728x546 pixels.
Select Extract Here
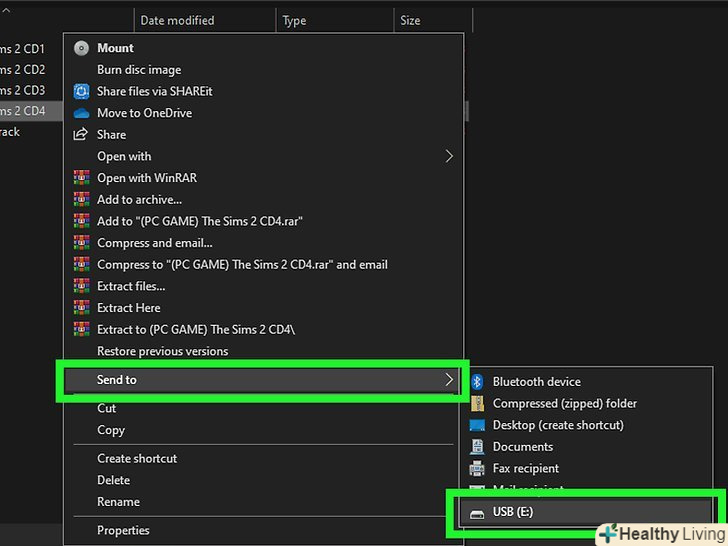263,308
